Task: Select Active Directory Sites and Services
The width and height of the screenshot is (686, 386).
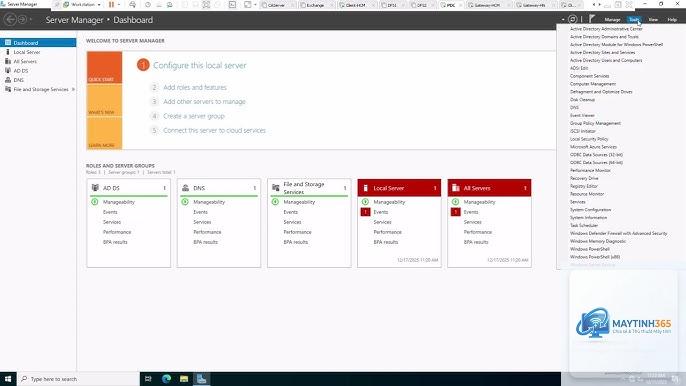Action: [602, 53]
